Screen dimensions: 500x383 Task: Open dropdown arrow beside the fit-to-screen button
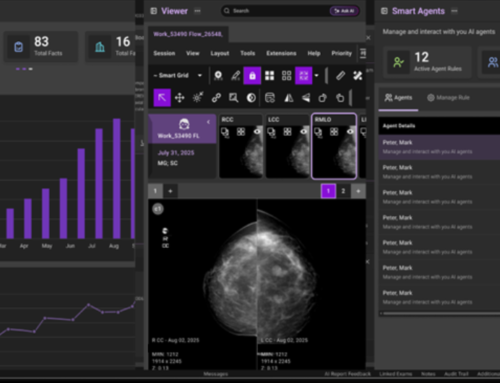pyautogui.click(x=316, y=75)
